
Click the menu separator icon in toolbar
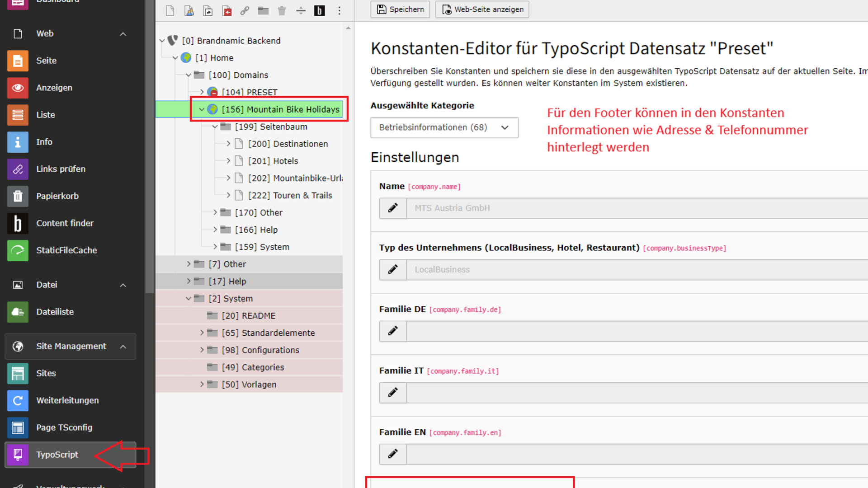pos(301,11)
